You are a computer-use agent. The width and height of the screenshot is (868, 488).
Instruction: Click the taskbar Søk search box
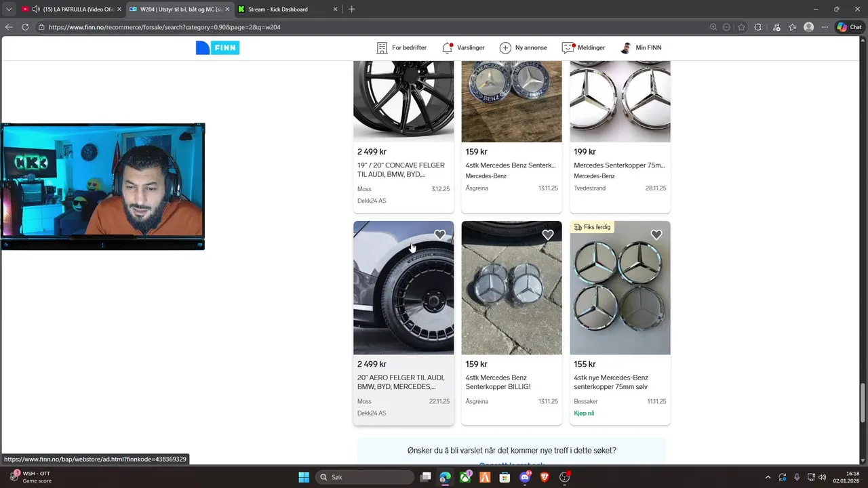[x=366, y=477]
